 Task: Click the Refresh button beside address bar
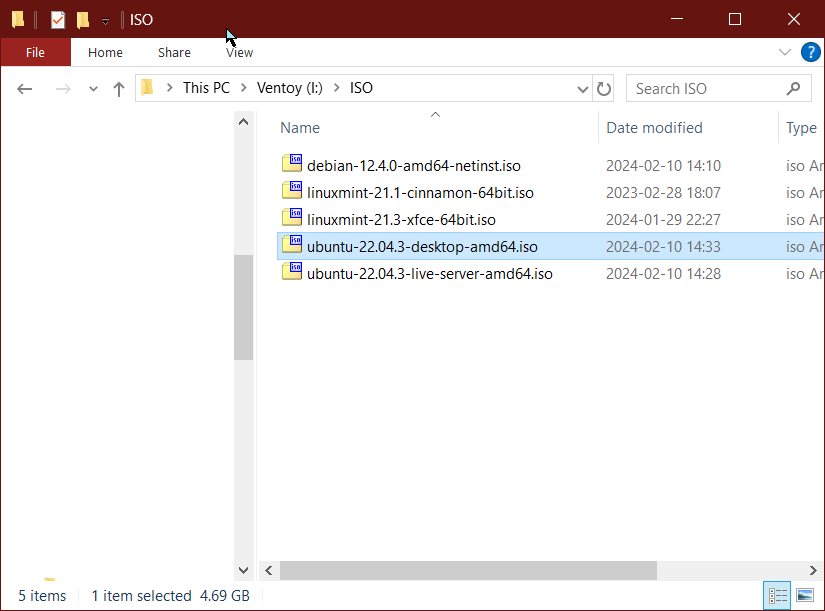point(604,88)
